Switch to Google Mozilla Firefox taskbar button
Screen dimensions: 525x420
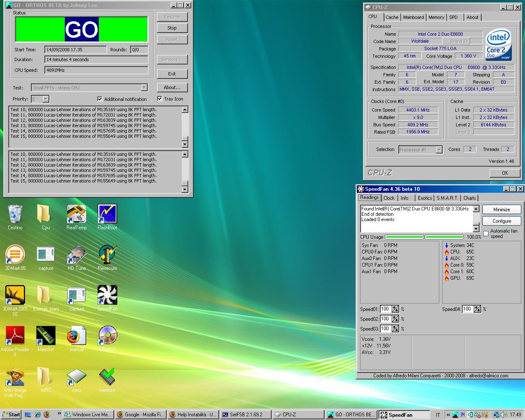[x=140, y=415]
